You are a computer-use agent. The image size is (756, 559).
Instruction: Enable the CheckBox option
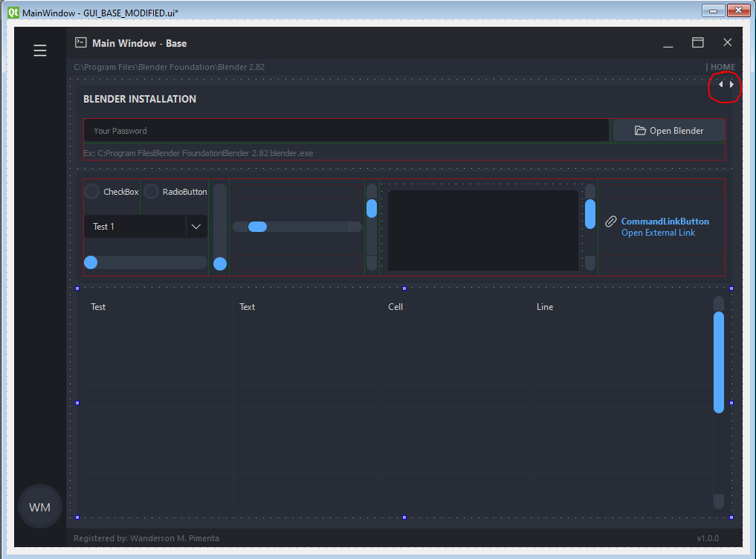[91, 191]
